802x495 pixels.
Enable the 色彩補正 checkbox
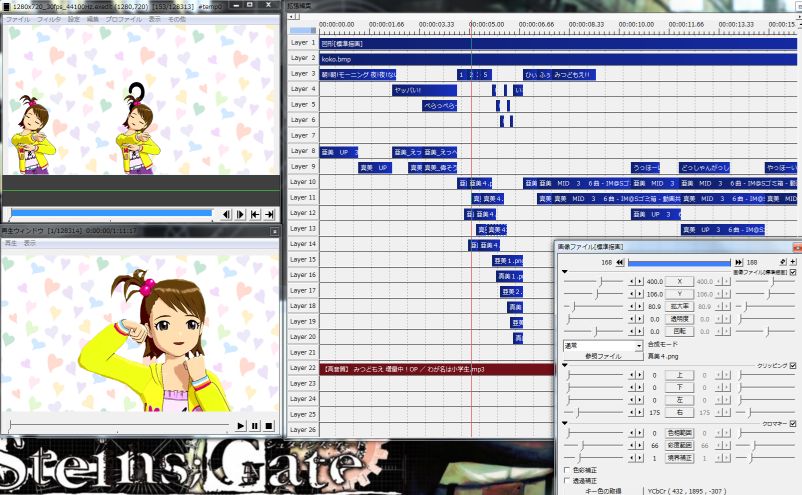click(567, 470)
